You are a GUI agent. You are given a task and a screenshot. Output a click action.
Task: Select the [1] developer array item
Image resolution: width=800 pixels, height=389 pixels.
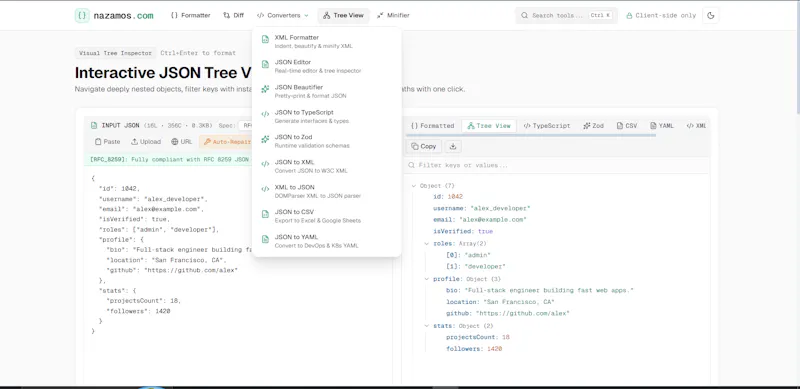476,266
